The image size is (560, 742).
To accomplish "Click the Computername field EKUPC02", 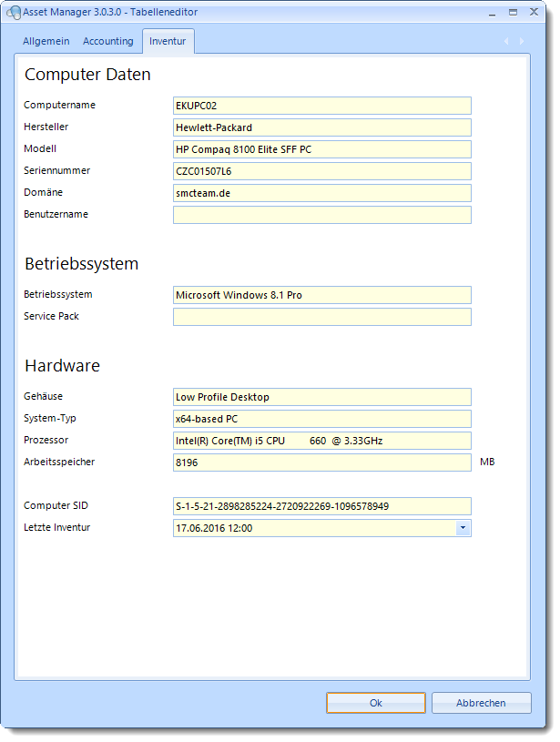I will pyautogui.click(x=322, y=106).
